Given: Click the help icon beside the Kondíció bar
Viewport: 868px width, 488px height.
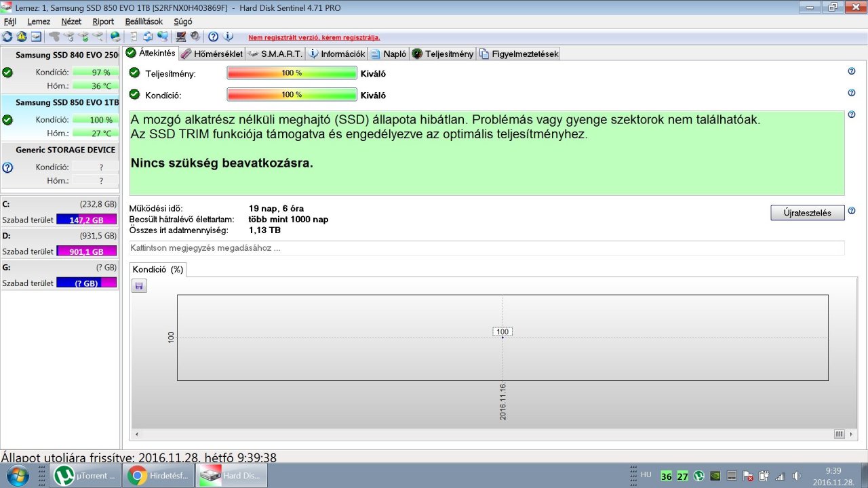Looking at the screenshot, I should click(852, 93).
